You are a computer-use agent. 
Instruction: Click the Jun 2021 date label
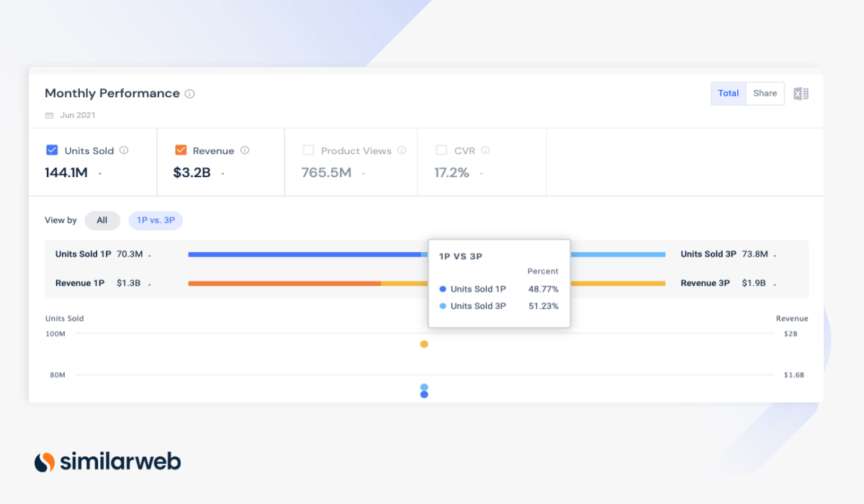click(x=78, y=115)
